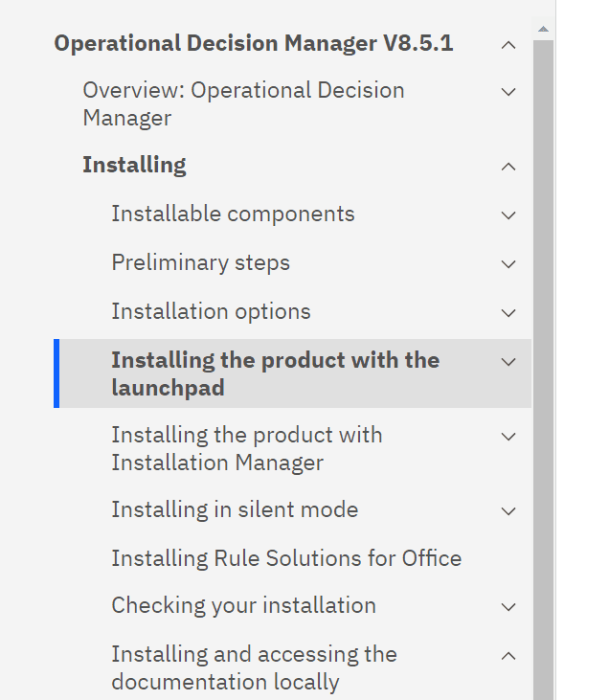
Task: Expand the Installing in silent mode chevron
Action: (508, 511)
